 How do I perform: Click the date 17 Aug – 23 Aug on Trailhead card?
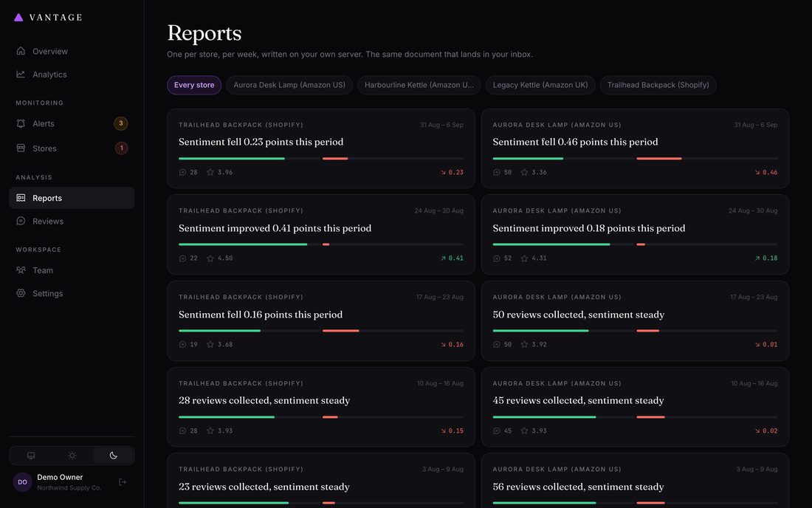click(440, 298)
